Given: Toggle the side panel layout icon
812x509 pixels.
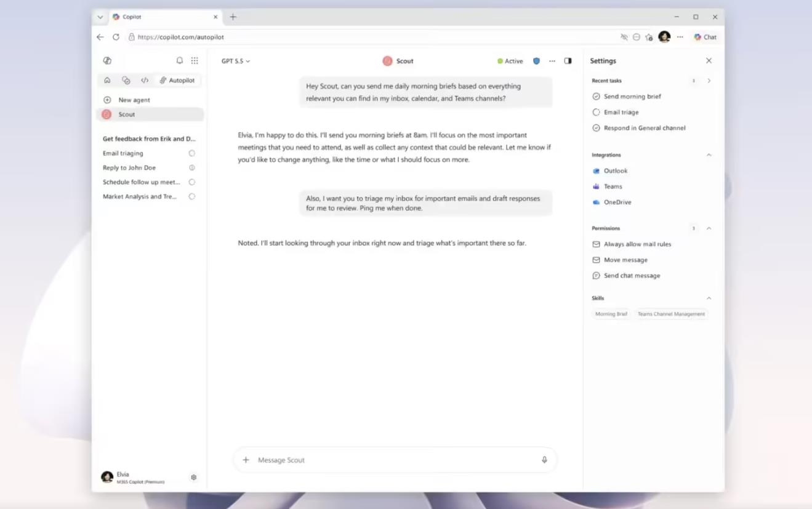Looking at the screenshot, I should [x=568, y=61].
